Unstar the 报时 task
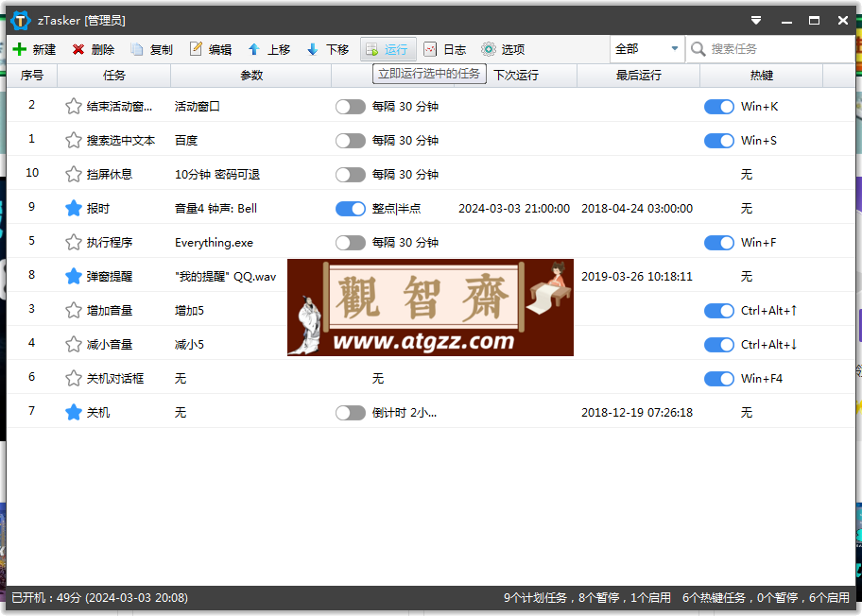The width and height of the screenshot is (862, 616). 73,208
